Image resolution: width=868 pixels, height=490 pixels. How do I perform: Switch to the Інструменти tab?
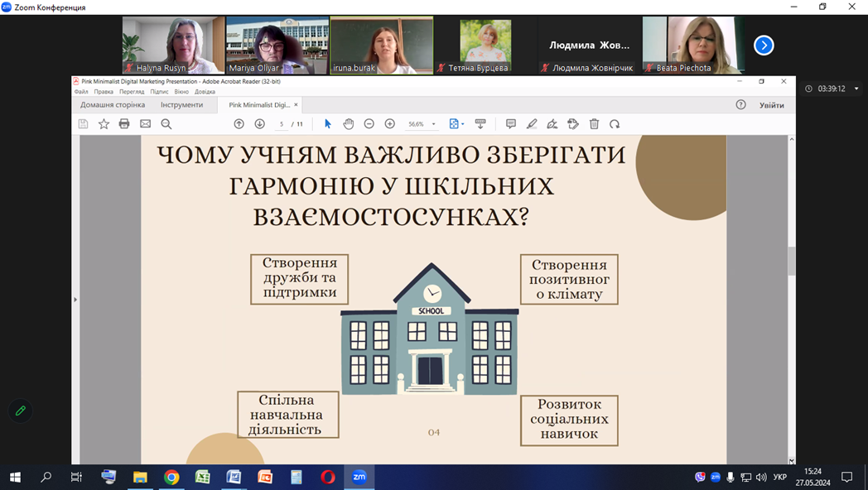pyautogui.click(x=181, y=105)
